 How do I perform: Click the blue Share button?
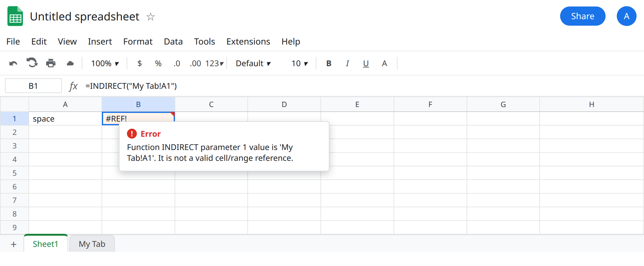pos(583,16)
